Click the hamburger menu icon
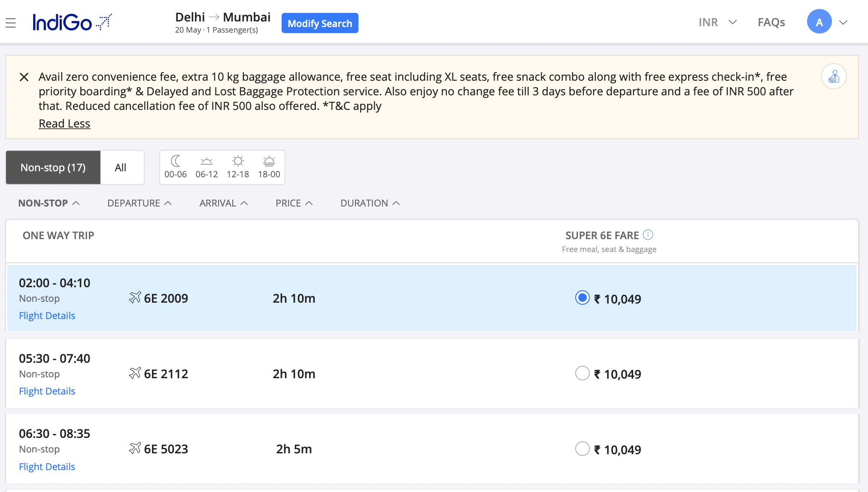The image size is (868, 492). pyautogui.click(x=11, y=23)
